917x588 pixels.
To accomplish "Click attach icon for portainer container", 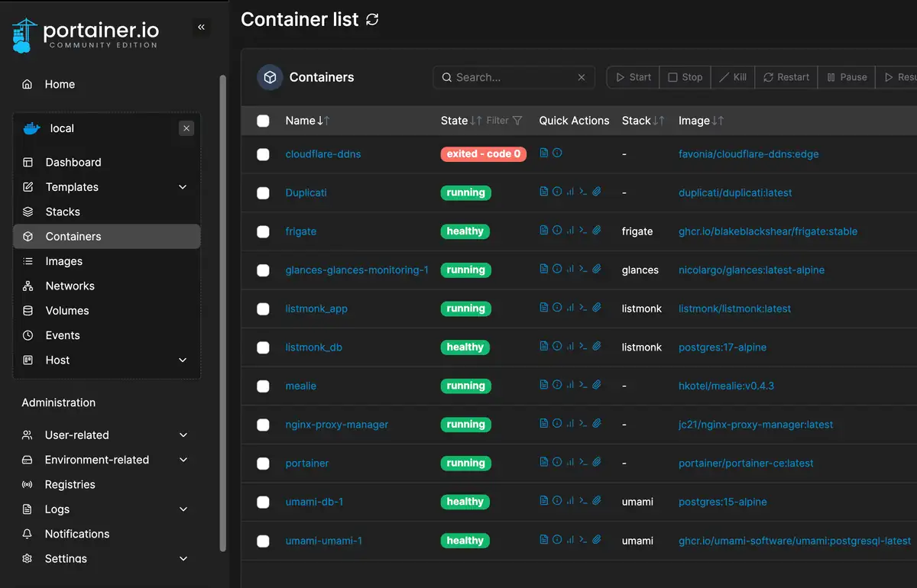I will tap(597, 463).
